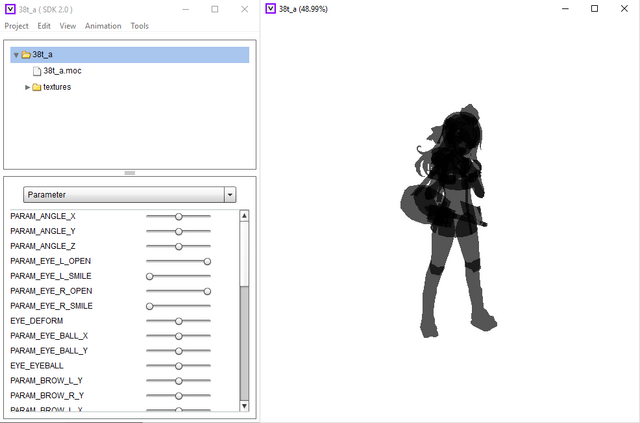Click the textures folder icon

pyautogui.click(x=37, y=87)
